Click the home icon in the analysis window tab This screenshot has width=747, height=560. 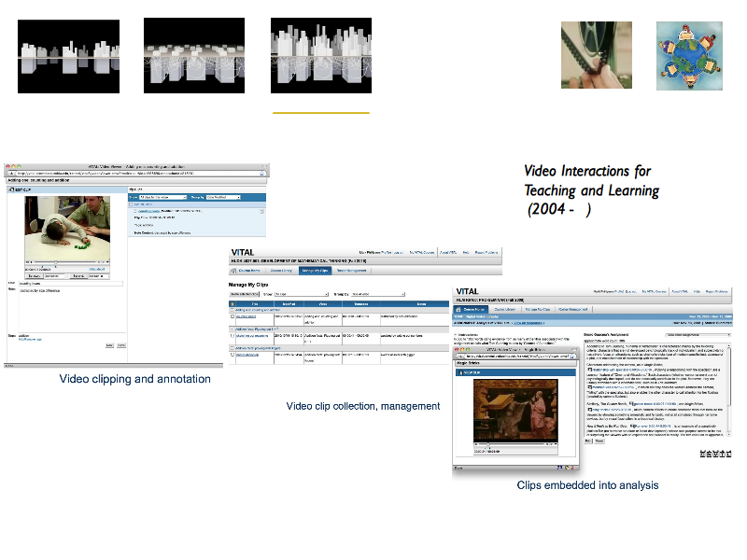[458, 308]
